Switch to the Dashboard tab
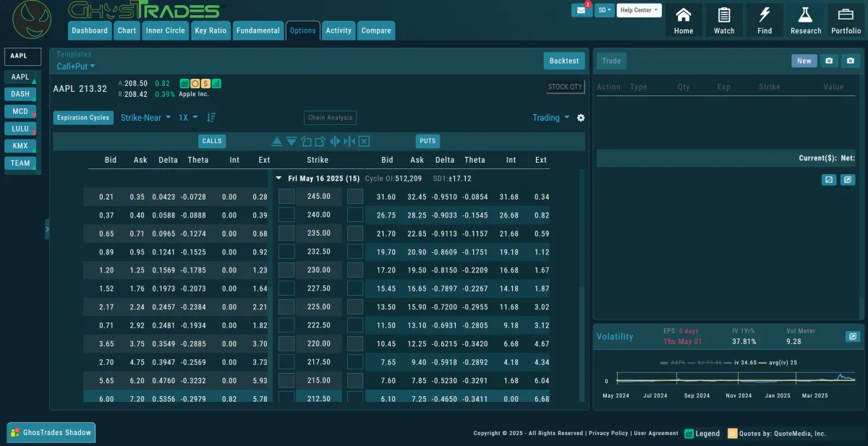Screen dimensions: 868x446 pyautogui.click(x=90, y=30)
